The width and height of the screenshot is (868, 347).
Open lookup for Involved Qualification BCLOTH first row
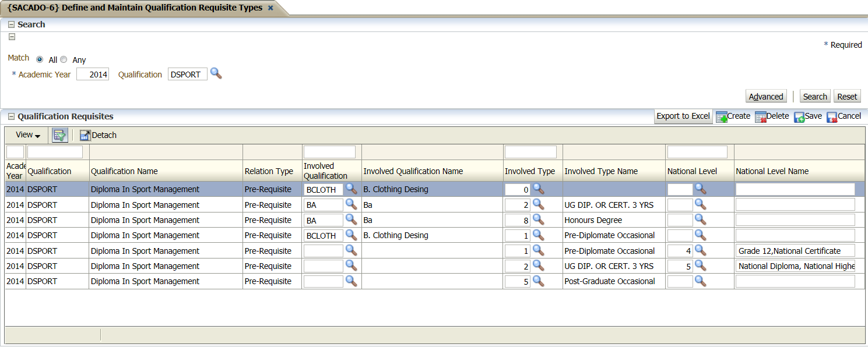pyautogui.click(x=351, y=189)
